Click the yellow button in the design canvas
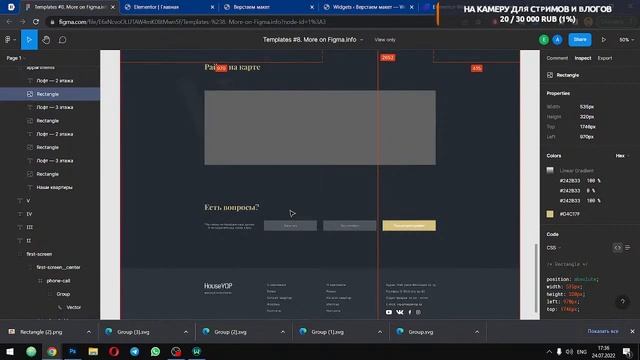Viewport: 640px width, 360px height. point(409,225)
